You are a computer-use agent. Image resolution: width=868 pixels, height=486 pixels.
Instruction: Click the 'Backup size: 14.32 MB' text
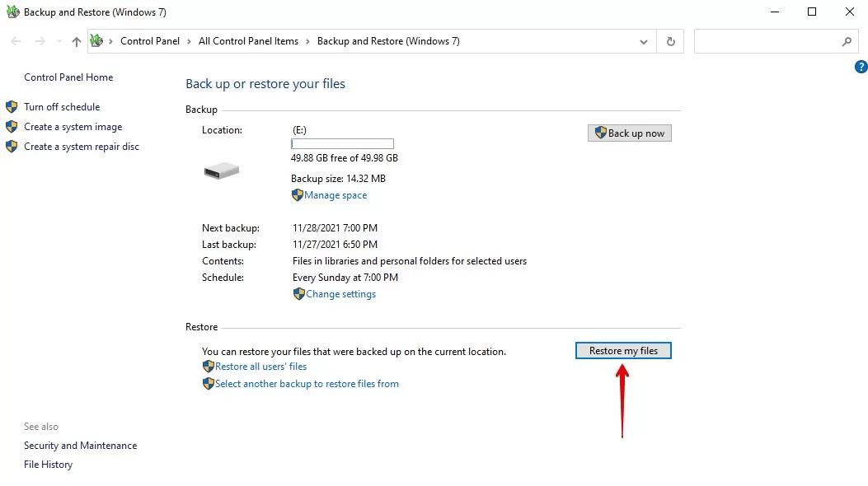click(x=338, y=179)
